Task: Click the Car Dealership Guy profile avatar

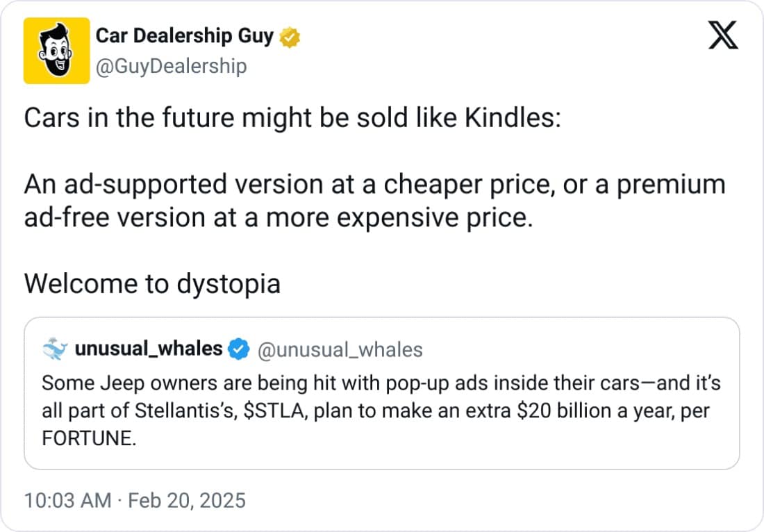Action: (56, 51)
